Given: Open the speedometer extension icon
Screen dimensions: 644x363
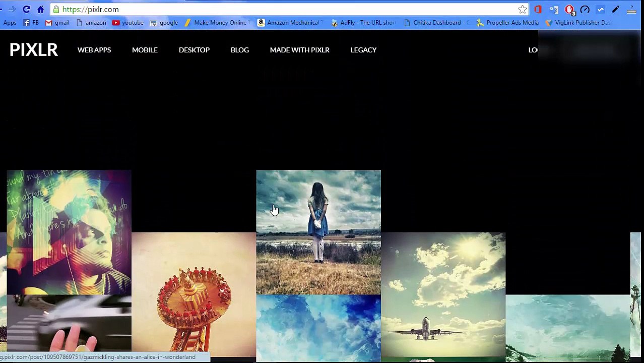Looking at the screenshot, I should pyautogui.click(x=585, y=9).
